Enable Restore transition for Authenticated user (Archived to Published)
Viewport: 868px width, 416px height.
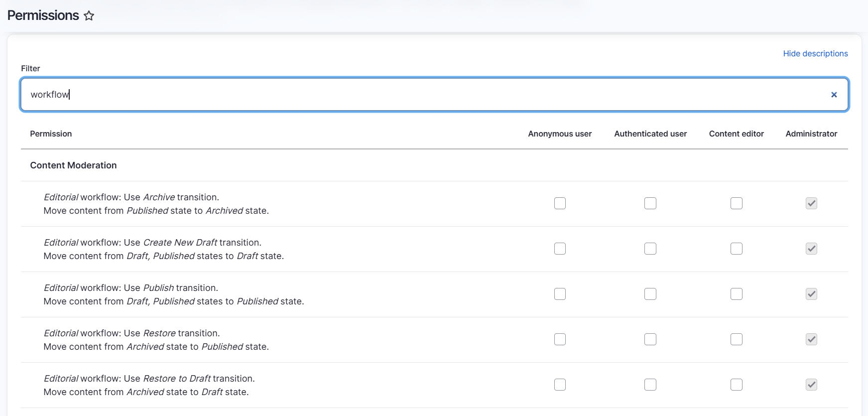coord(650,339)
